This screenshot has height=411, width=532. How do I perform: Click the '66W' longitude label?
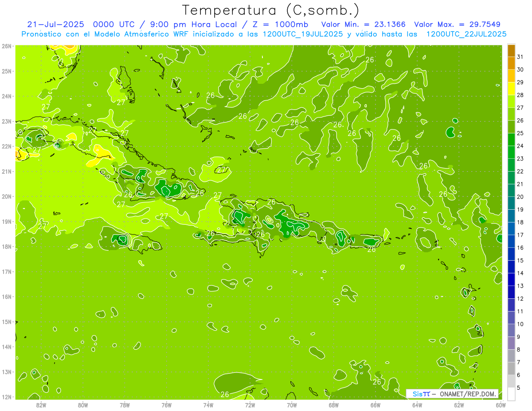[x=376, y=405]
